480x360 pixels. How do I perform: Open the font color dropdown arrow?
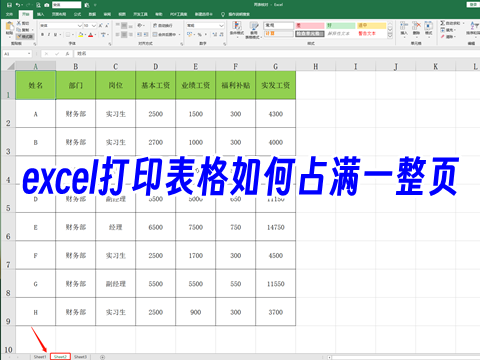click(95, 34)
